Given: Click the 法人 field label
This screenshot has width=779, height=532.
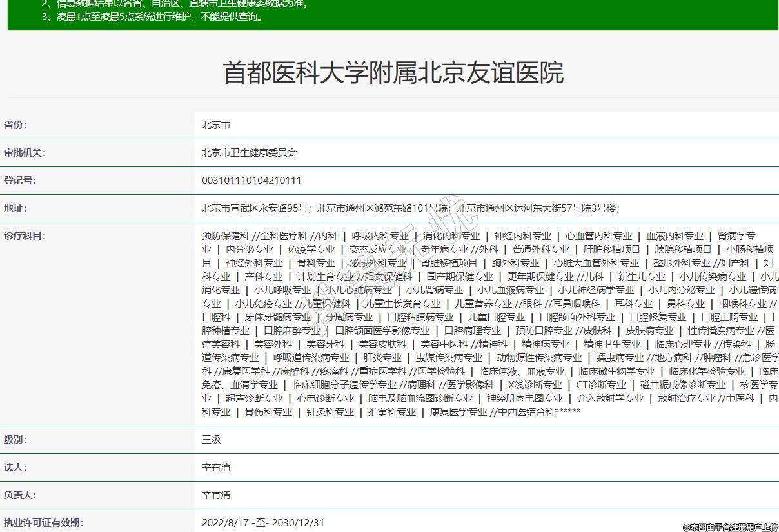Looking at the screenshot, I should pos(15,468).
